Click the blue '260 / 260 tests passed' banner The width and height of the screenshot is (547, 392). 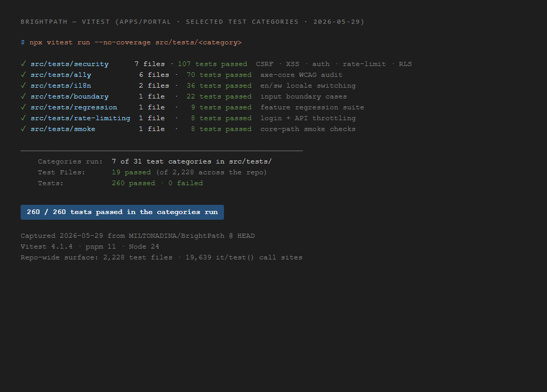122,212
